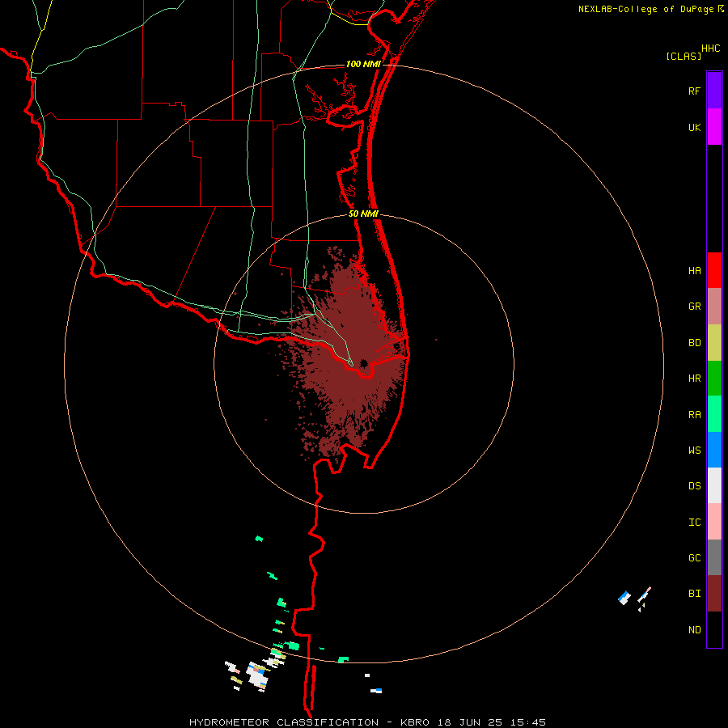
Task: Click the HA red legend swatch
Action: coord(714,270)
